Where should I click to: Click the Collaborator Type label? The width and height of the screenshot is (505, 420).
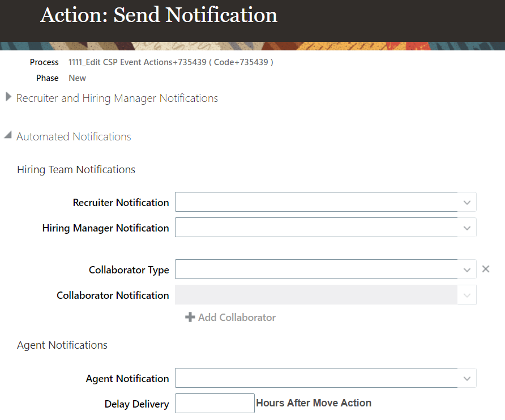click(x=129, y=270)
